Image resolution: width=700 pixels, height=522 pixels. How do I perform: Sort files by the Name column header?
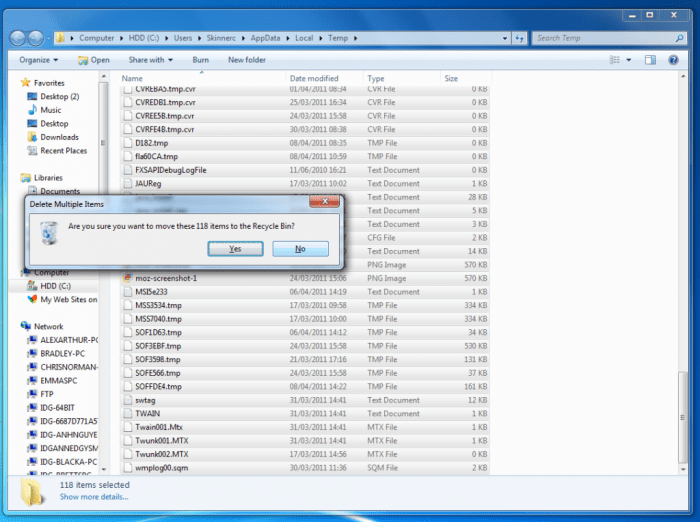pos(132,79)
